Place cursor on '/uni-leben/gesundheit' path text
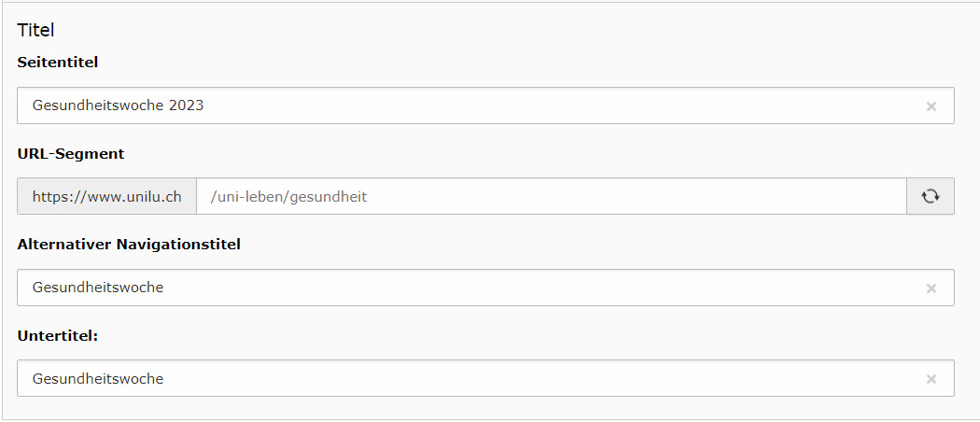This screenshot has width=980, height=422. 288,197
